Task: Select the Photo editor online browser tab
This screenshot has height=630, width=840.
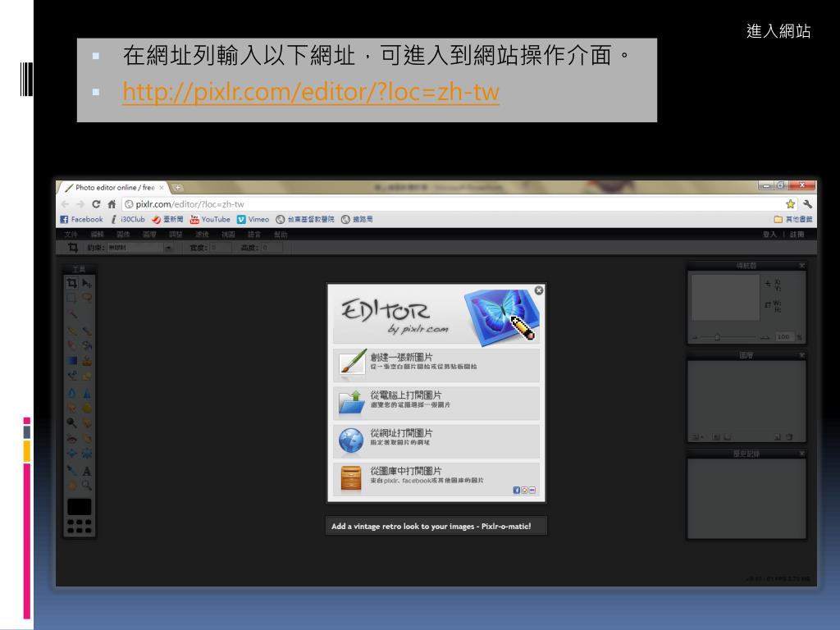Action: (113, 188)
